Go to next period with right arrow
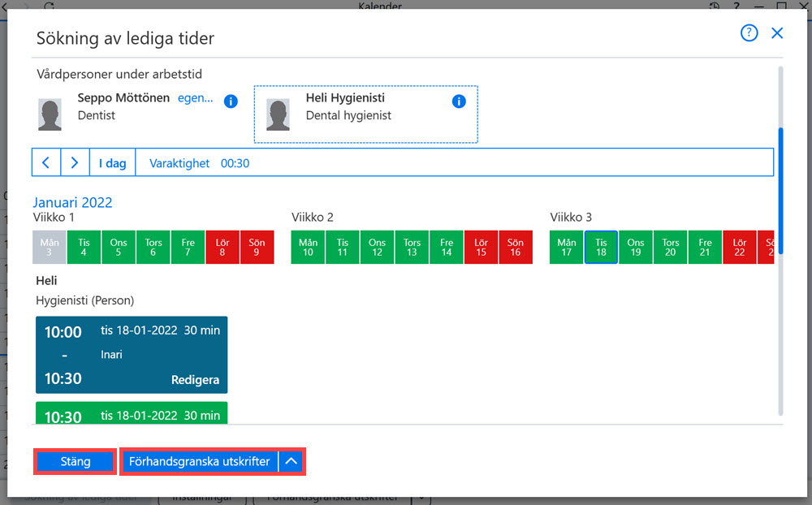The height and width of the screenshot is (505, 812). (x=75, y=162)
